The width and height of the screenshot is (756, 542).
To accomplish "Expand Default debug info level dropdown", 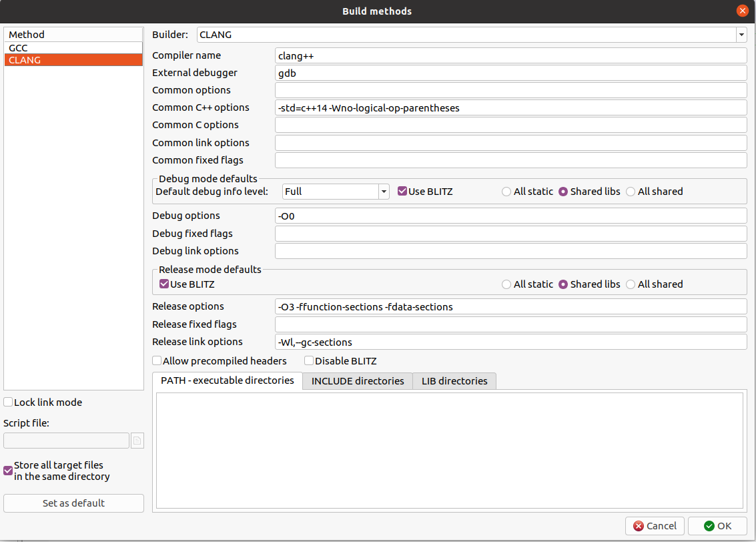I will 384,192.
